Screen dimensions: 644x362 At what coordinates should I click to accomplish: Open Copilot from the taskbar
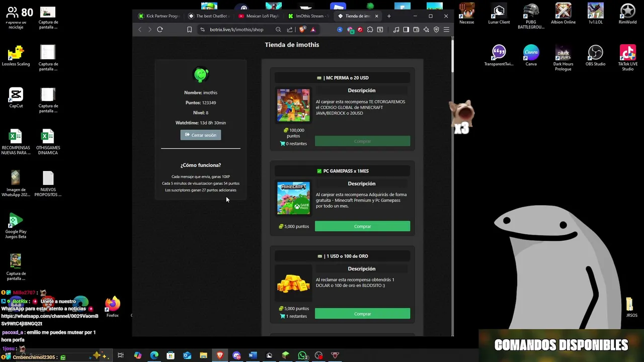(137, 355)
